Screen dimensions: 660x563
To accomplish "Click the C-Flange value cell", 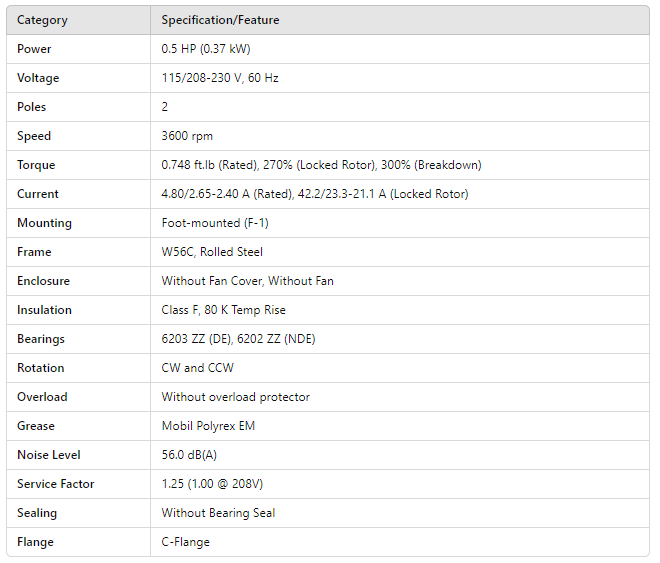I will coord(186,542).
